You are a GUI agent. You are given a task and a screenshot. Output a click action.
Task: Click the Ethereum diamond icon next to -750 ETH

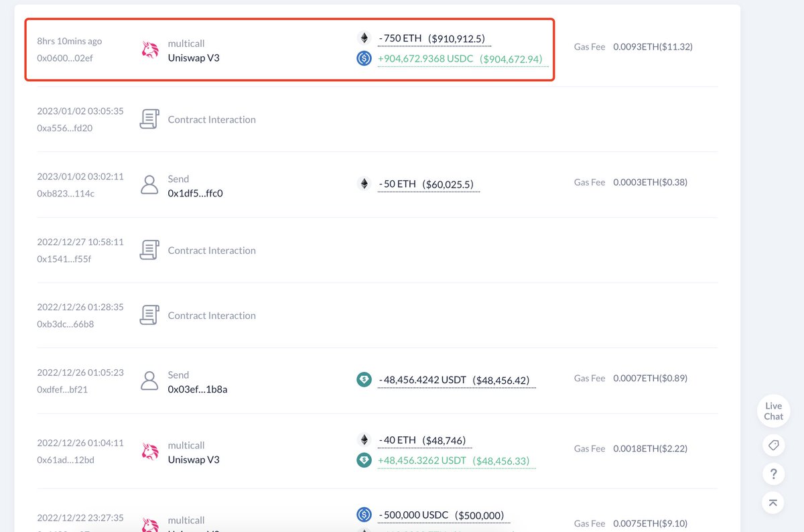(364, 38)
